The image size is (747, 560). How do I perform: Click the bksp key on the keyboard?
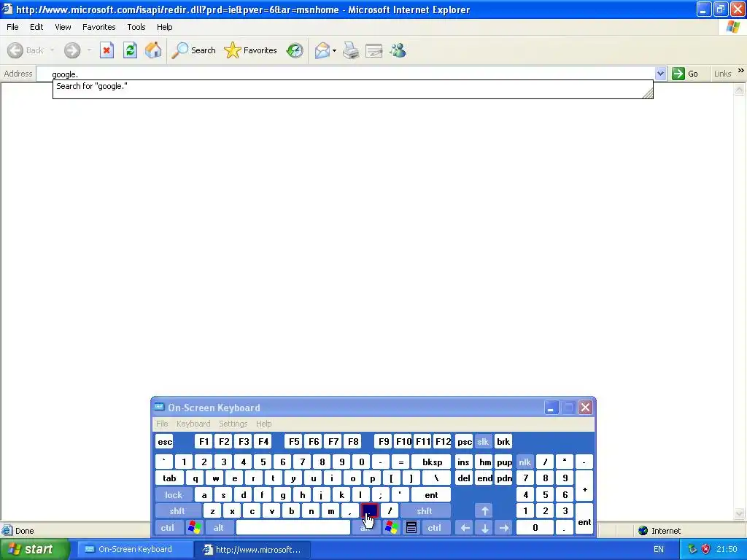tap(432, 462)
